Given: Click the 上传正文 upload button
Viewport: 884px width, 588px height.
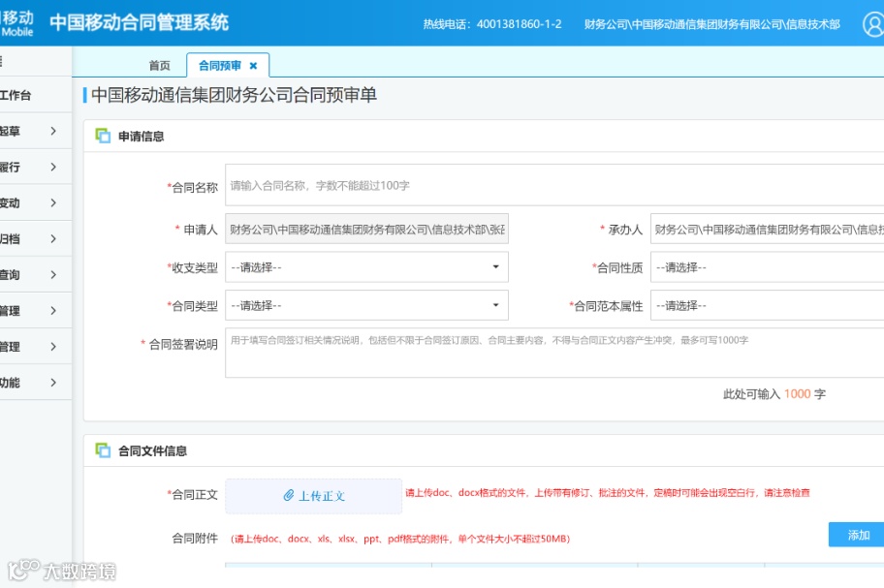Looking at the screenshot, I should tap(313, 496).
